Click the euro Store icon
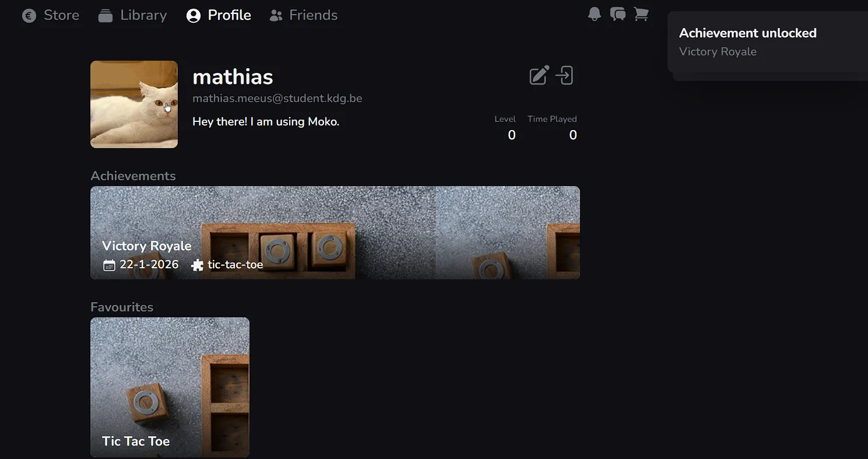Viewport: 868px width, 459px height. tap(29, 16)
